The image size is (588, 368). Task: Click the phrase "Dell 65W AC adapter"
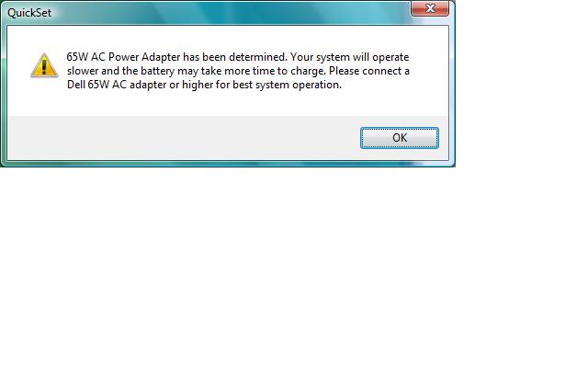pos(117,85)
